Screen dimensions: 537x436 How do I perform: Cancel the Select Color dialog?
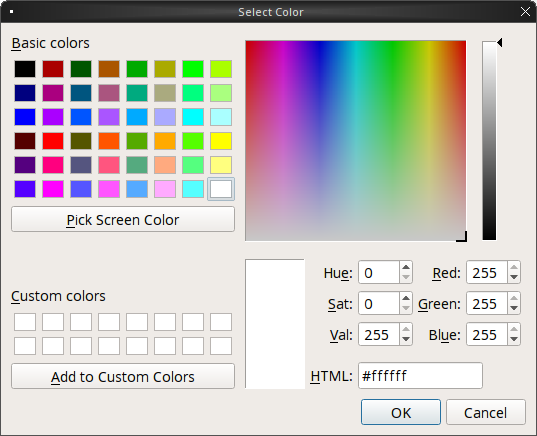tap(486, 412)
